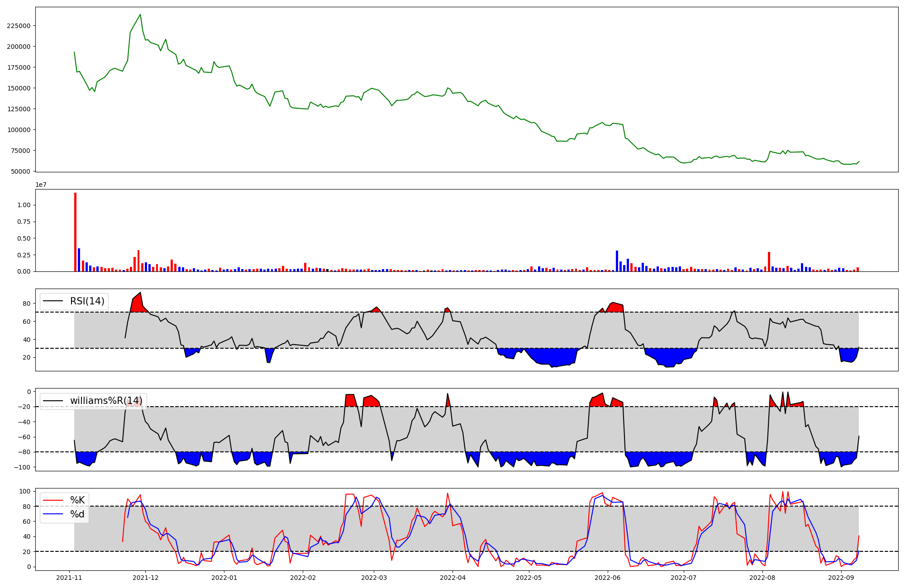Click the 2021-12 x-axis date label
Viewport: 905px width, 588px height.
[x=145, y=578]
